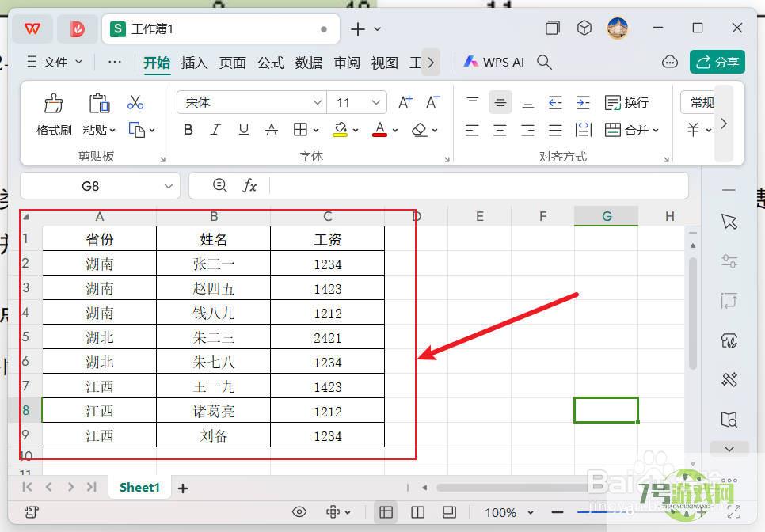765x532 pixels.
Task: Expand the Paste (粘贴) options arrow
Action: coord(112,130)
